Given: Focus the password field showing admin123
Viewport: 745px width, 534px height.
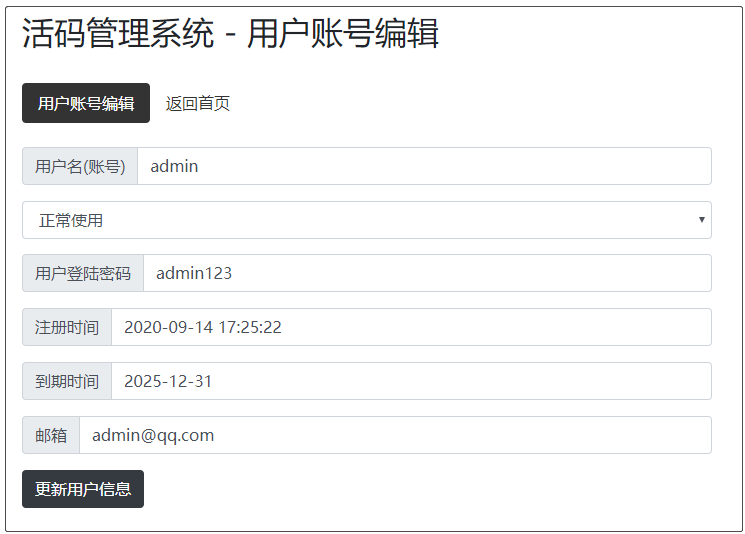Looking at the screenshot, I should coord(426,273).
